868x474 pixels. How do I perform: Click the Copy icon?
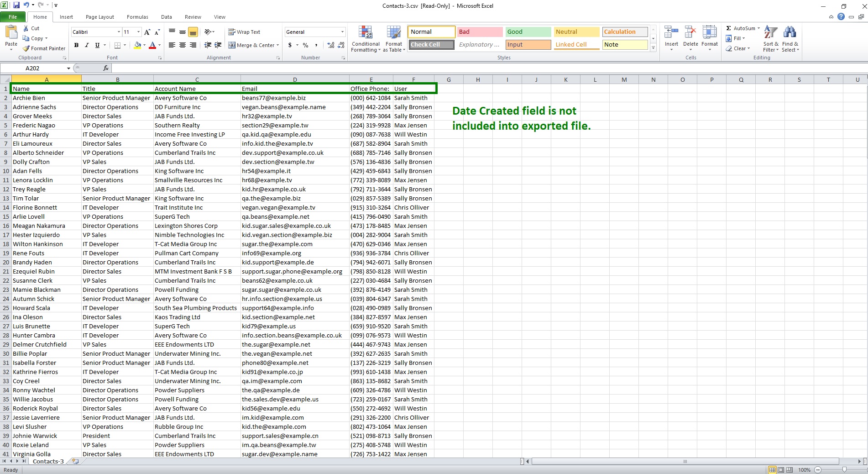pyautogui.click(x=26, y=38)
